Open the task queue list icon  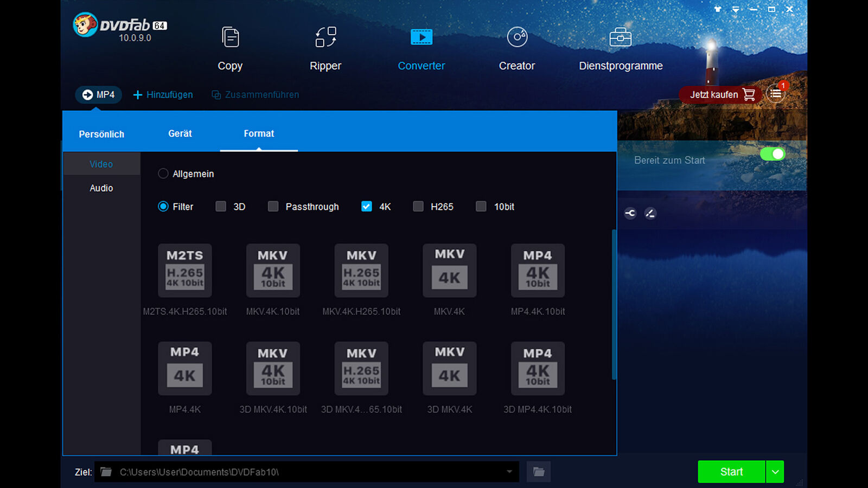(776, 94)
